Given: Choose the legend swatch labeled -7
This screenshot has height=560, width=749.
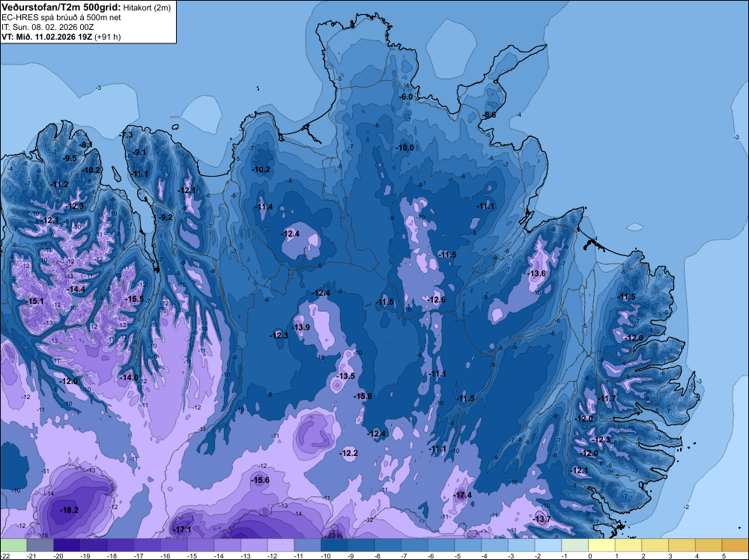Looking at the screenshot, I should pyautogui.click(x=415, y=545).
